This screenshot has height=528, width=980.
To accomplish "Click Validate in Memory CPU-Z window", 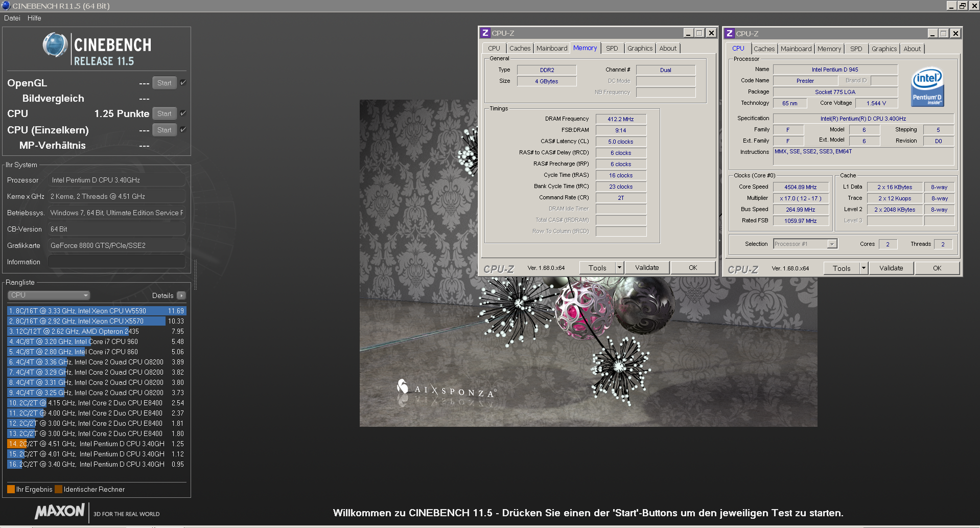I will coord(647,267).
